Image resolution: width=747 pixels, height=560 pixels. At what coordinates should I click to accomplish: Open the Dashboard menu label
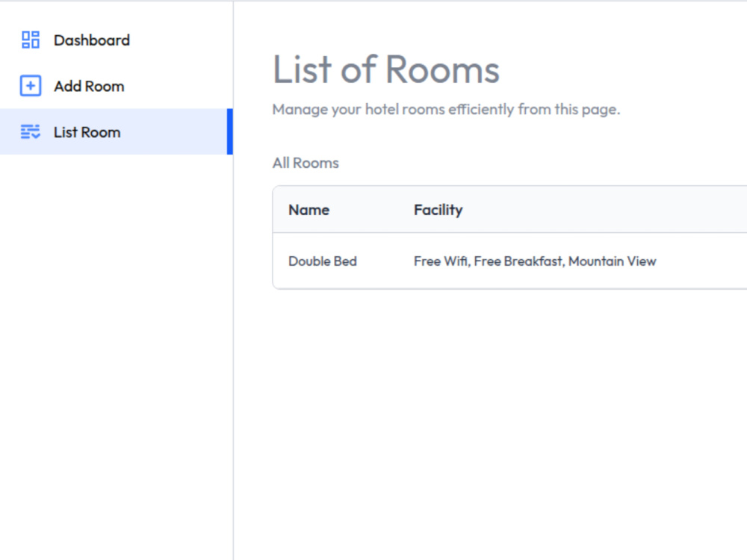pos(92,40)
